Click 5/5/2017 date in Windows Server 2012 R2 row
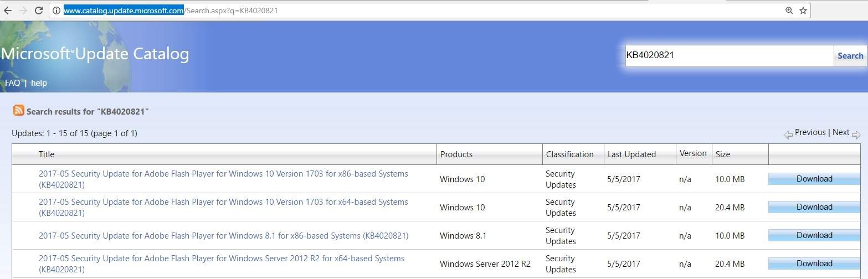The image size is (868, 279). click(624, 263)
